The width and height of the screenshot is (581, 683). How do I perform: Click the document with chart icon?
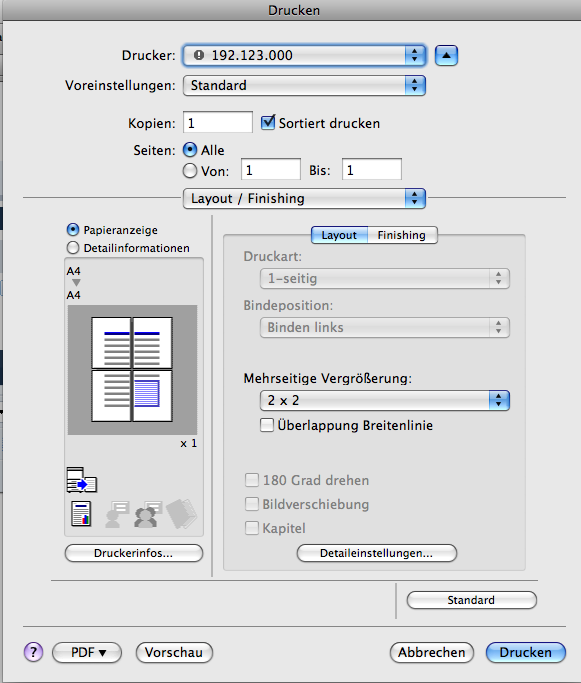81,514
